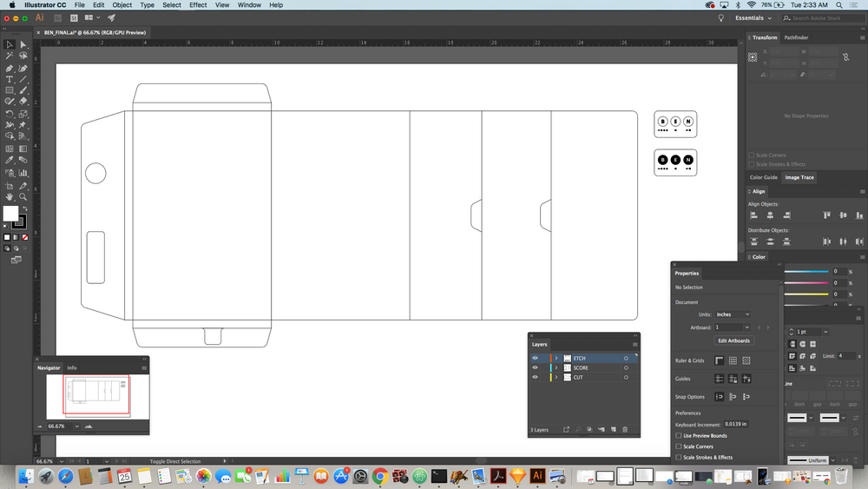Click the Keyboard Increment field

coord(736,424)
